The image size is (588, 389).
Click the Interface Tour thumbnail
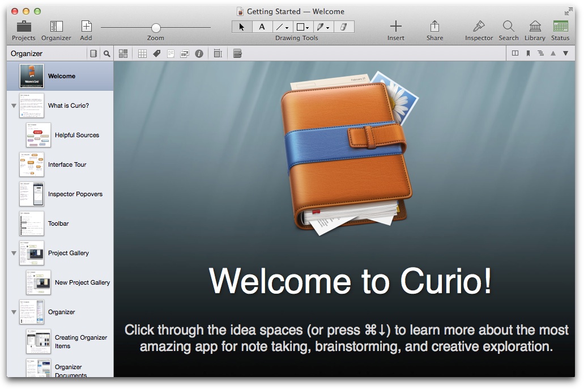[32, 165]
